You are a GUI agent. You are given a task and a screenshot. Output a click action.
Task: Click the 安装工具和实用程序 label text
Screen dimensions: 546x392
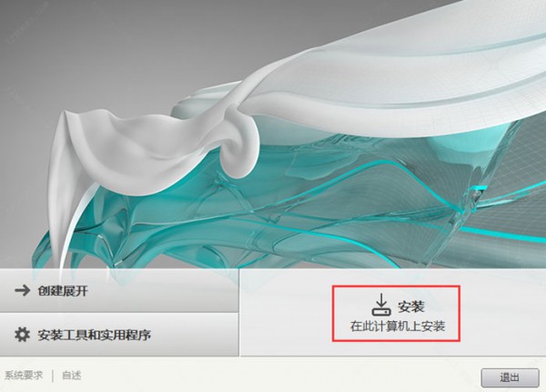(x=95, y=335)
